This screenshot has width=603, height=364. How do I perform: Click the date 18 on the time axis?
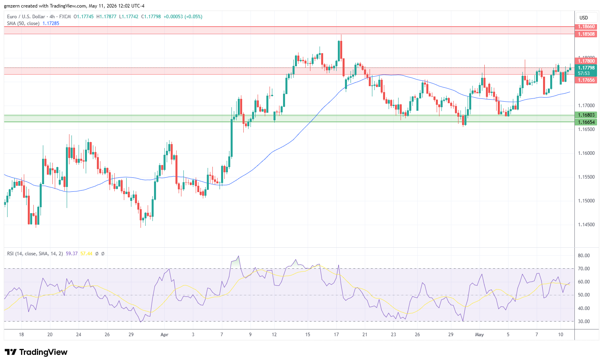[x=21, y=335]
